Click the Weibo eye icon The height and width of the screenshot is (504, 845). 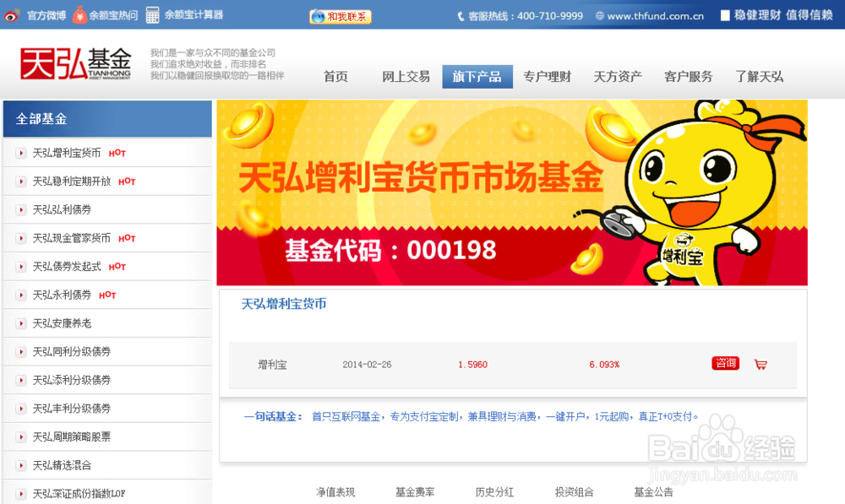click(x=12, y=15)
